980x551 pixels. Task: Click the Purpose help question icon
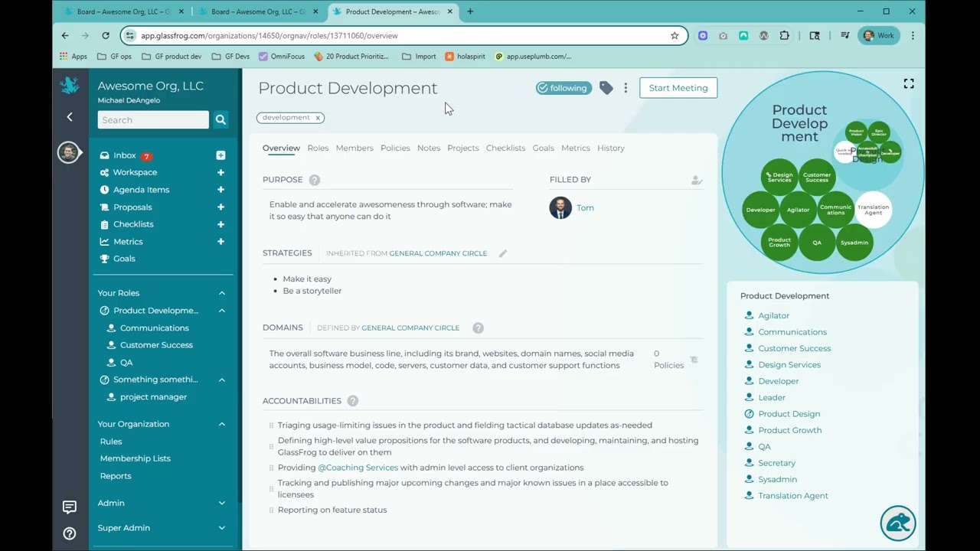[314, 180]
